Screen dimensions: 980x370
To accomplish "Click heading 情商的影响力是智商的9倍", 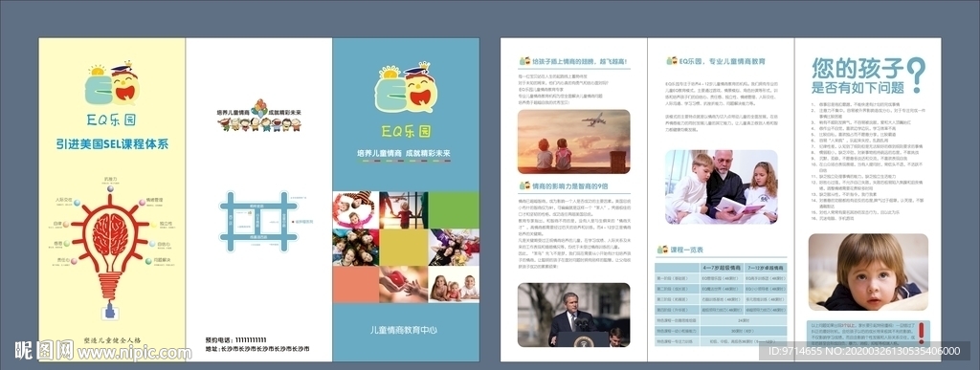I will click(570, 185).
